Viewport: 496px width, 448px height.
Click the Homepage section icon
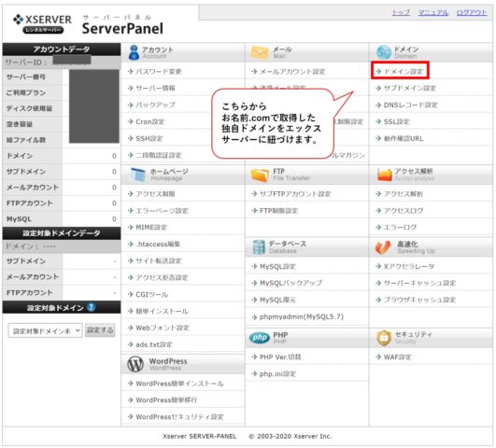click(x=137, y=175)
